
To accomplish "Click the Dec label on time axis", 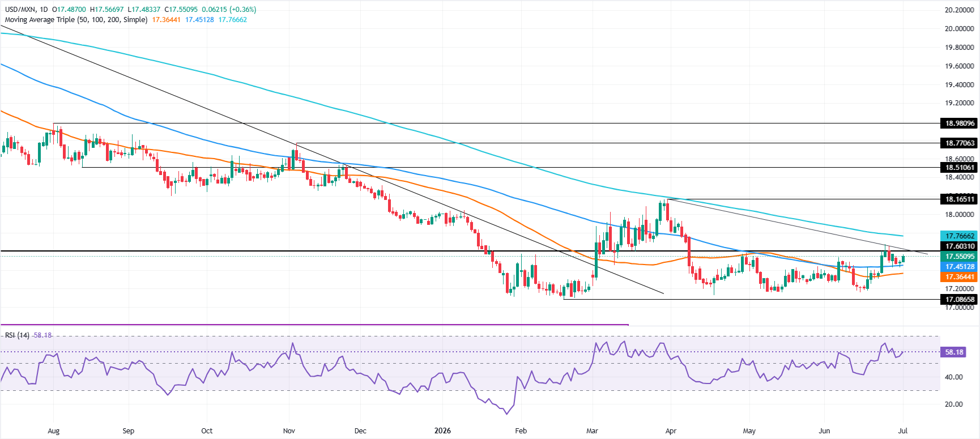I will click(360, 431).
